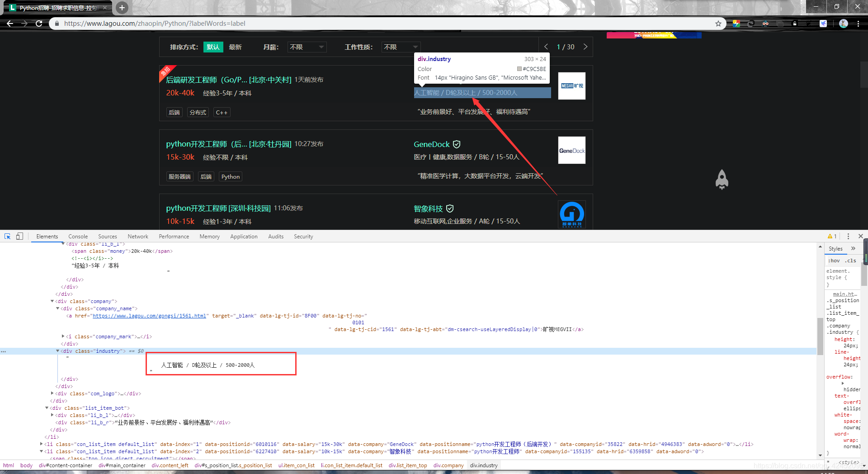Open the Chrome three-dot menu

[858, 24]
